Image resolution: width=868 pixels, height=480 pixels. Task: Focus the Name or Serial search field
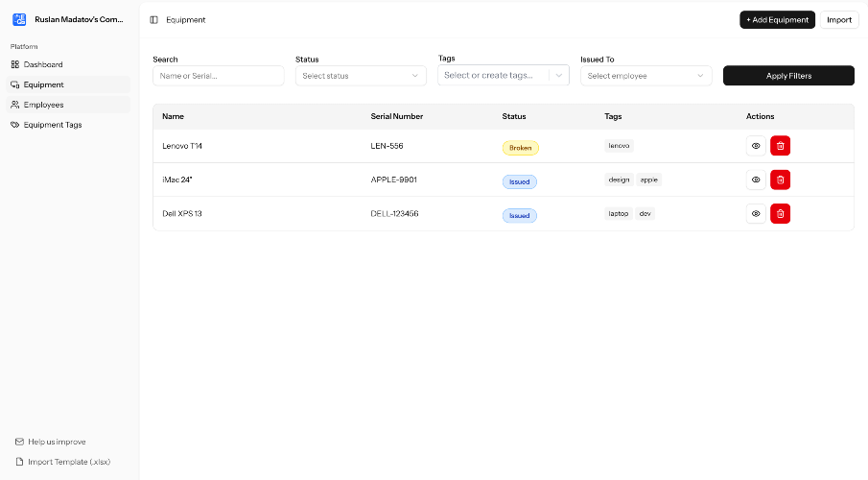[x=219, y=76]
